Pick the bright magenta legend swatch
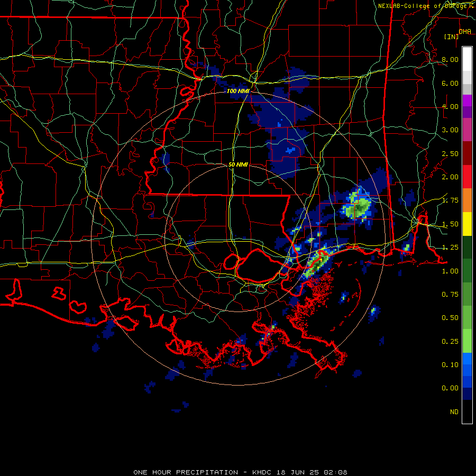Image resolution: width=476 pixels, height=476 pixels. pos(467,100)
